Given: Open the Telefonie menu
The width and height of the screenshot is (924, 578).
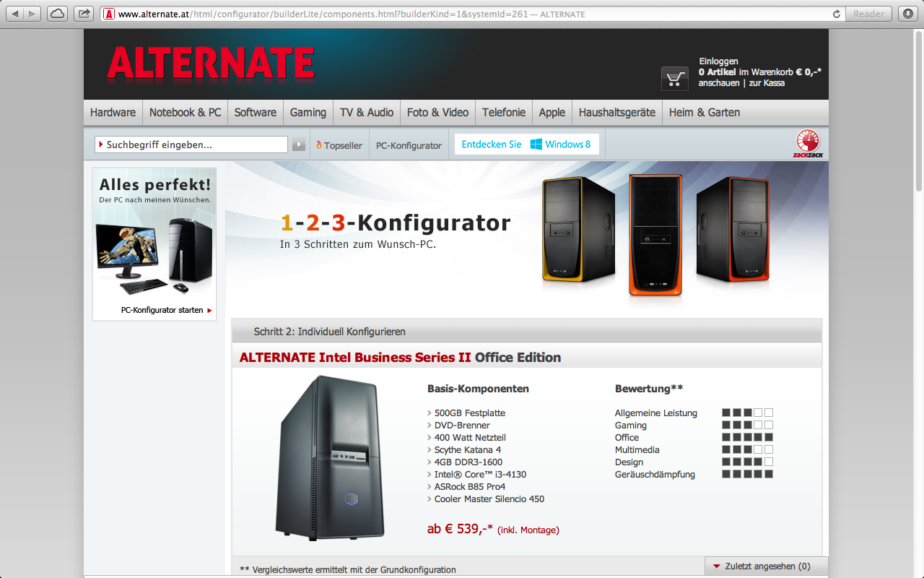Looking at the screenshot, I should (504, 113).
